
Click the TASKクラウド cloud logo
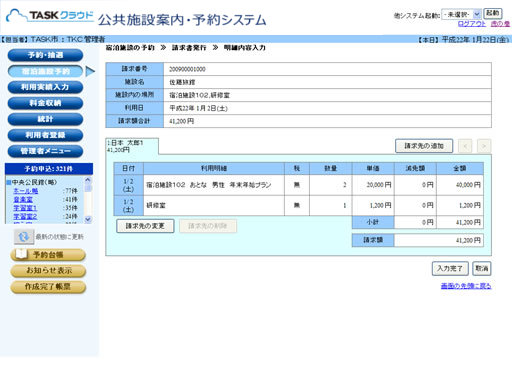pyautogui.click(x=50, y=16)
